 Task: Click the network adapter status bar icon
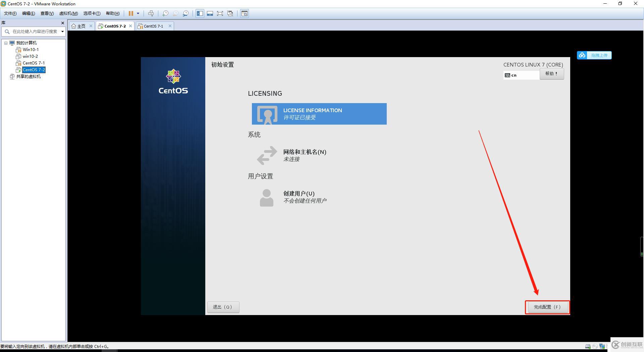pyautogui.click(x=602, y=346)
